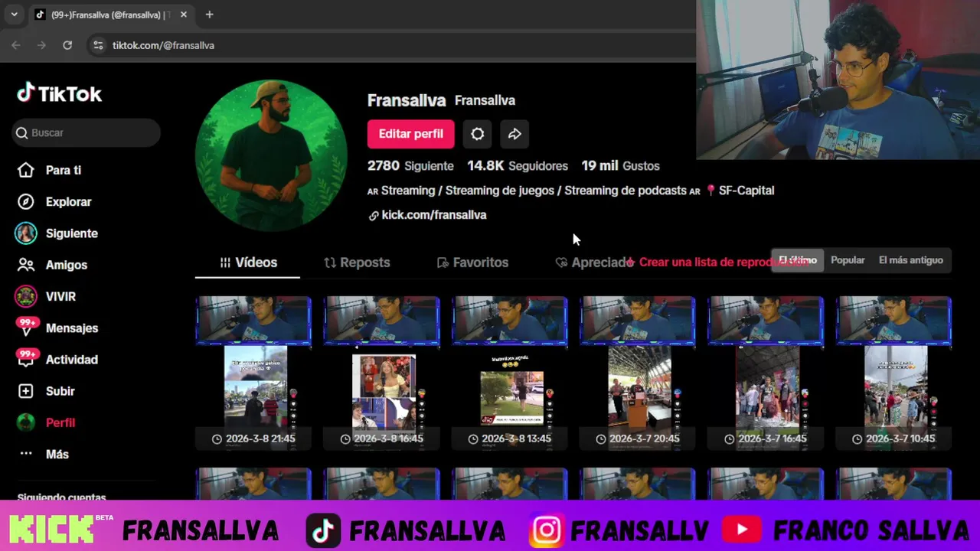Open Mensajes icon with 99+ badge
Viewport: 980px width, 551px height.
27,328
